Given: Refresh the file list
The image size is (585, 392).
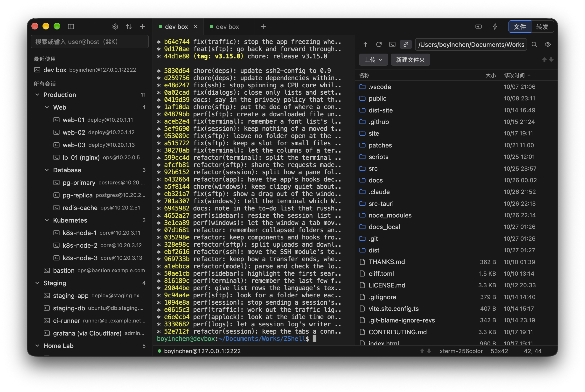Looking at the screenshot, I should coord(379,44).
